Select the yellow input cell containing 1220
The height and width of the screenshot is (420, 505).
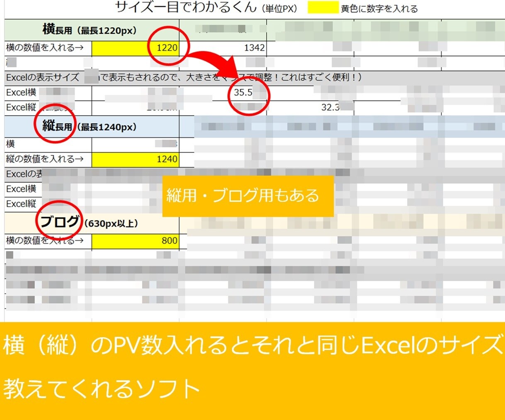[x=135, y=48]
